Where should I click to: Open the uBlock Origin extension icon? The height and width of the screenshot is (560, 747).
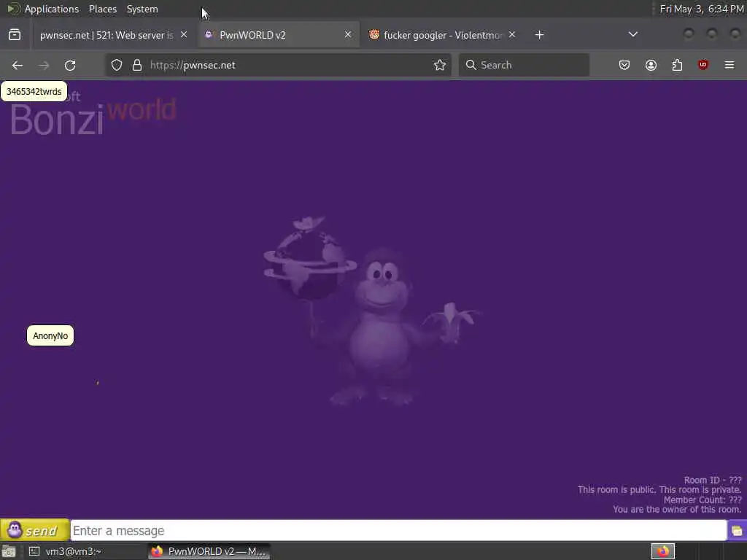[703, 65]
